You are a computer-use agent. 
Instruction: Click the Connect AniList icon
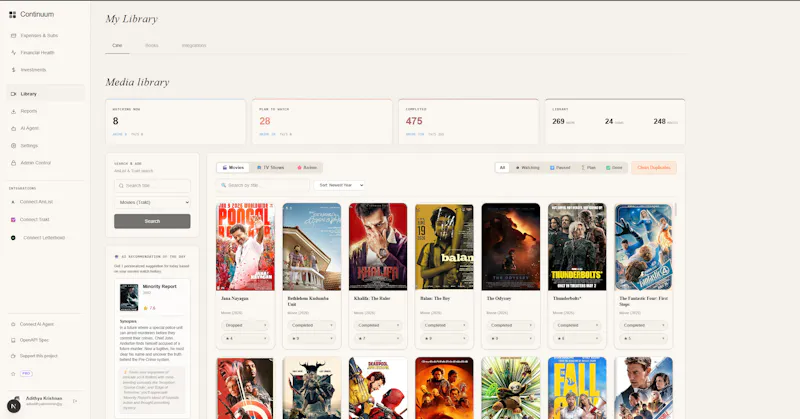pos(13,202)
